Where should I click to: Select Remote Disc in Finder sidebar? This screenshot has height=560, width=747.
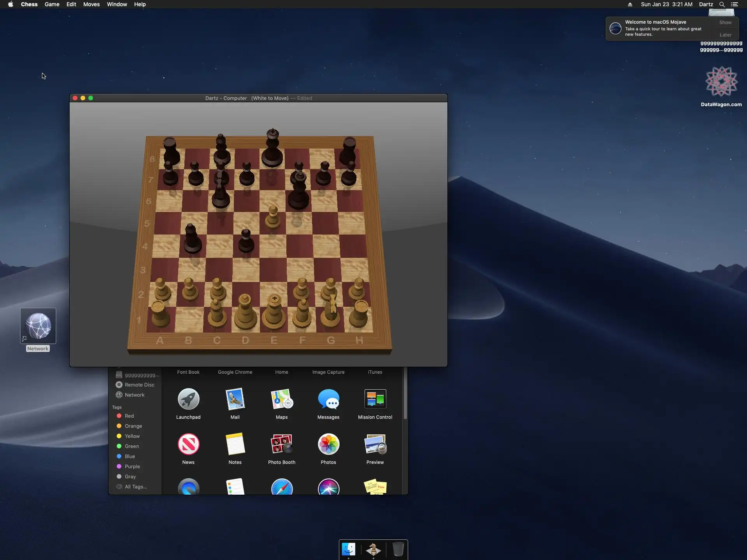(x=139, y=385)
